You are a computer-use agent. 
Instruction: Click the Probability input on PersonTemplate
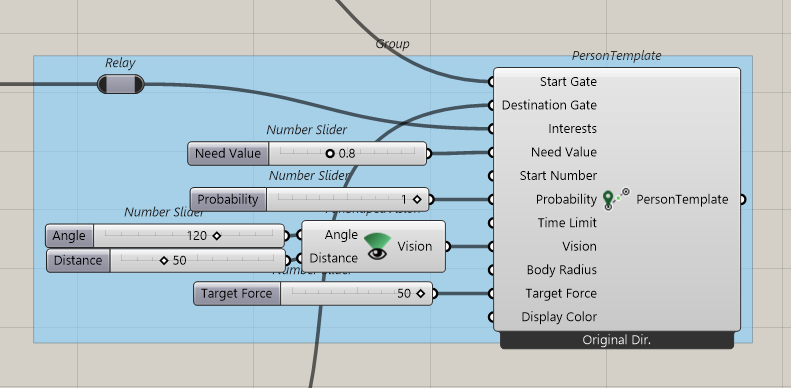coord(567,199)
